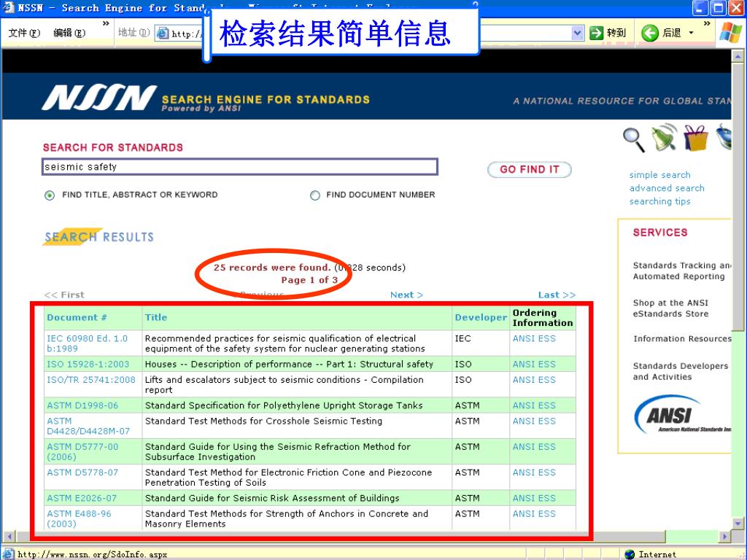Open Information Resources service link
The image size is (747, 560).
[682, 338]
